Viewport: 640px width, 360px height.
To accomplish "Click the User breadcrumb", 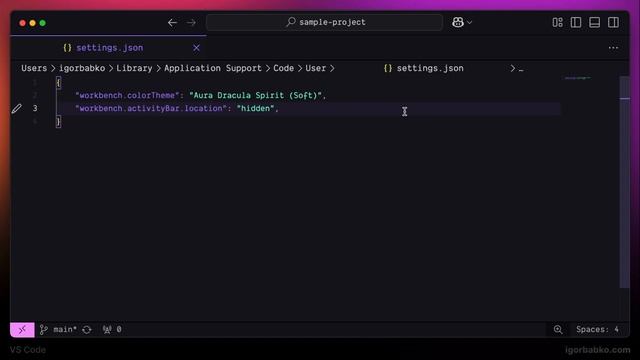I will point(316,68).
